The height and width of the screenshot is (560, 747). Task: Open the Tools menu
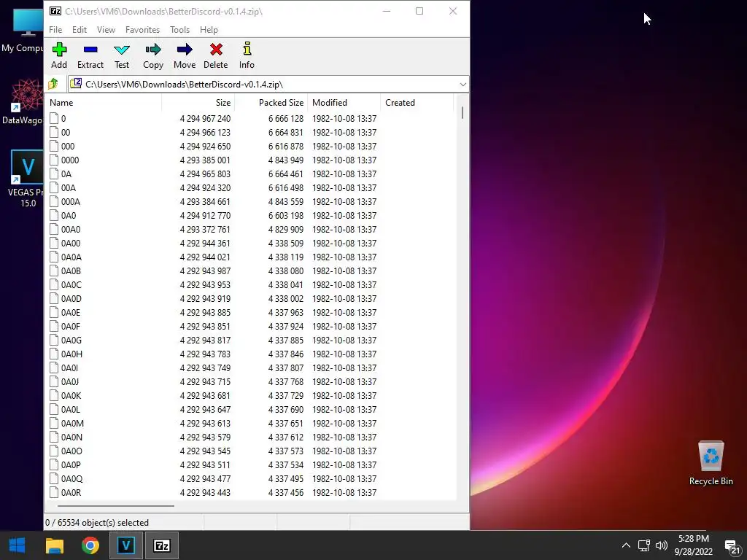tap(179, 29)
